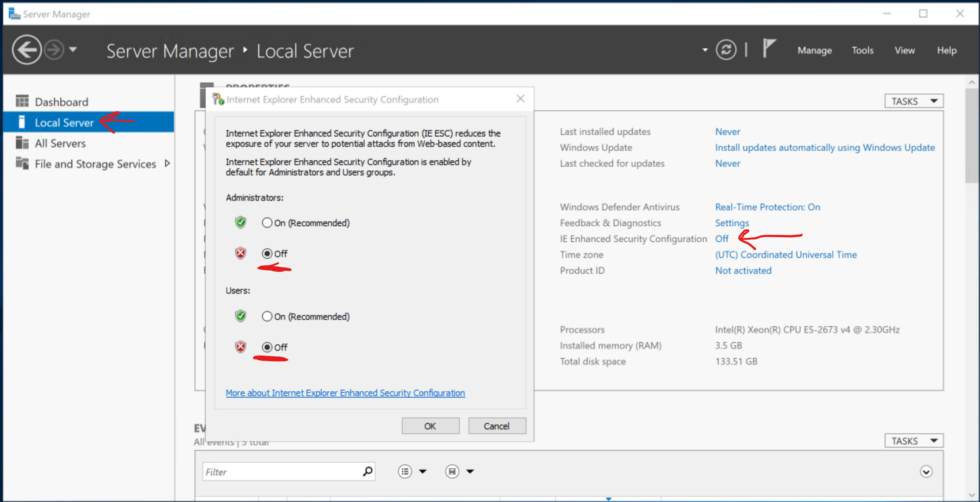Click OK to confirm IE ESC settings
The image size is (980, 502).
tap(430, 425)
